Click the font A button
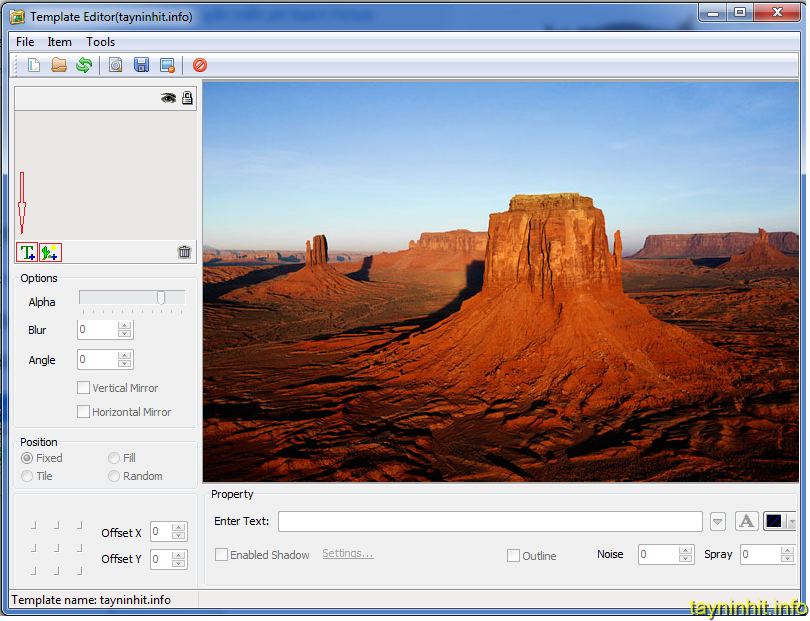Screen dimensions: 810x621 pyautogui.click(x=746, y=521)
